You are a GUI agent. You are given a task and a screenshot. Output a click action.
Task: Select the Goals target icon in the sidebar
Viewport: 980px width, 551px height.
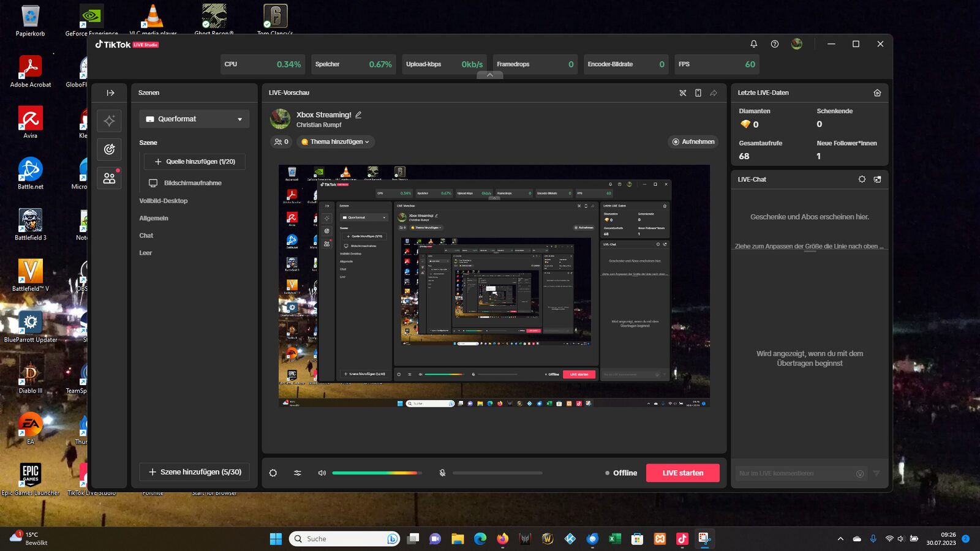pos(109,149)
